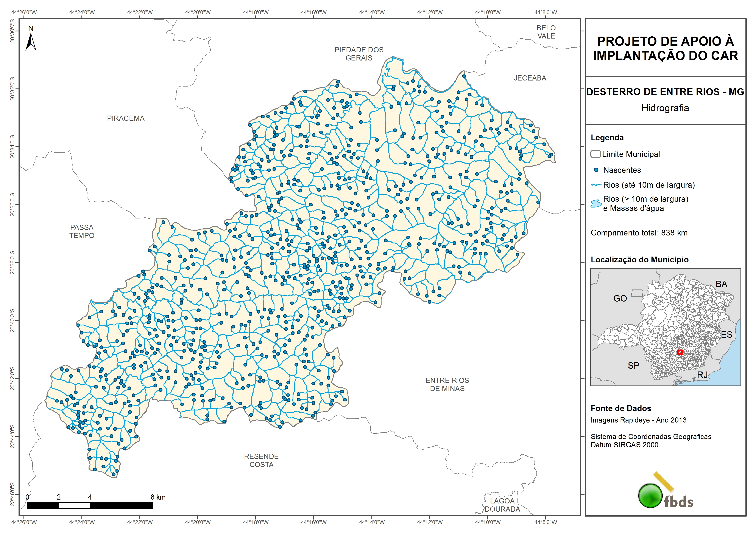The height and width of the screenshot is (534, 756).
Task: Click the PIEDADE DOS GERAIS label
Action: [x=359, y=54]
